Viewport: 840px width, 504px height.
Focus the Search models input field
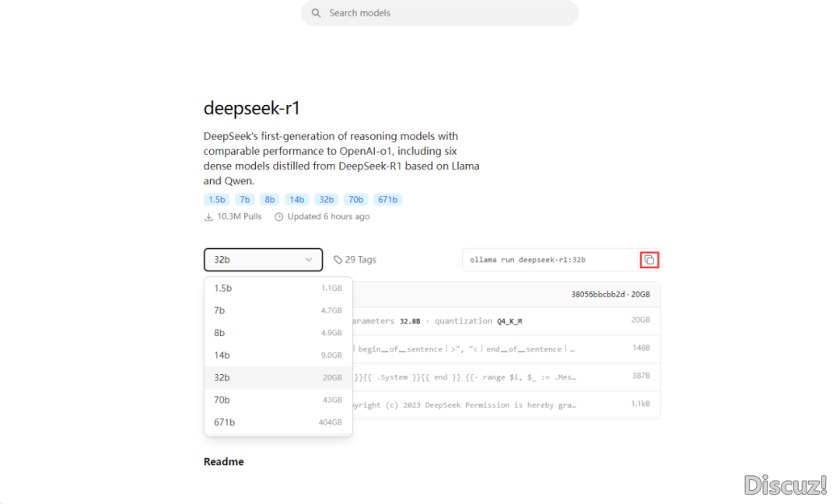click(x=447, y=13)
